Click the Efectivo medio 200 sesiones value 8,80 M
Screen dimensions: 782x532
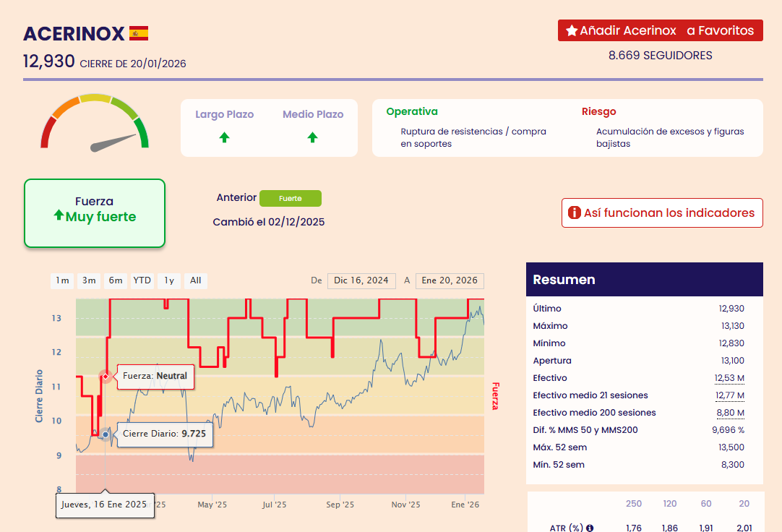730,413
